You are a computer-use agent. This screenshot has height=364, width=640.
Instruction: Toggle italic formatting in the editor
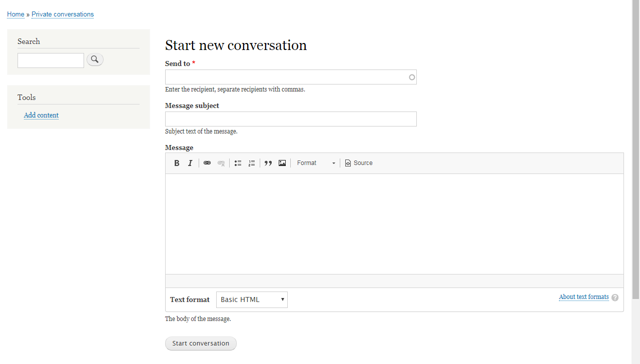tap(190, 163)
